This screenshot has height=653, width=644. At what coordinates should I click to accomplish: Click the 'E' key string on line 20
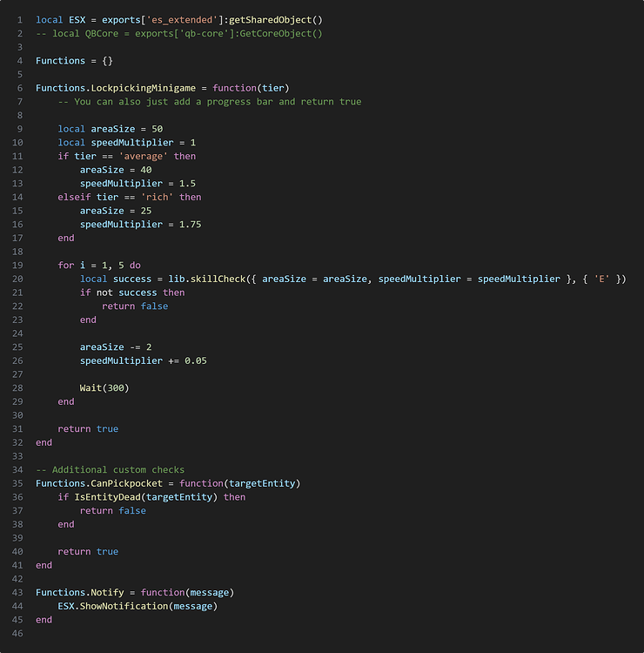[x=601, y=279]
